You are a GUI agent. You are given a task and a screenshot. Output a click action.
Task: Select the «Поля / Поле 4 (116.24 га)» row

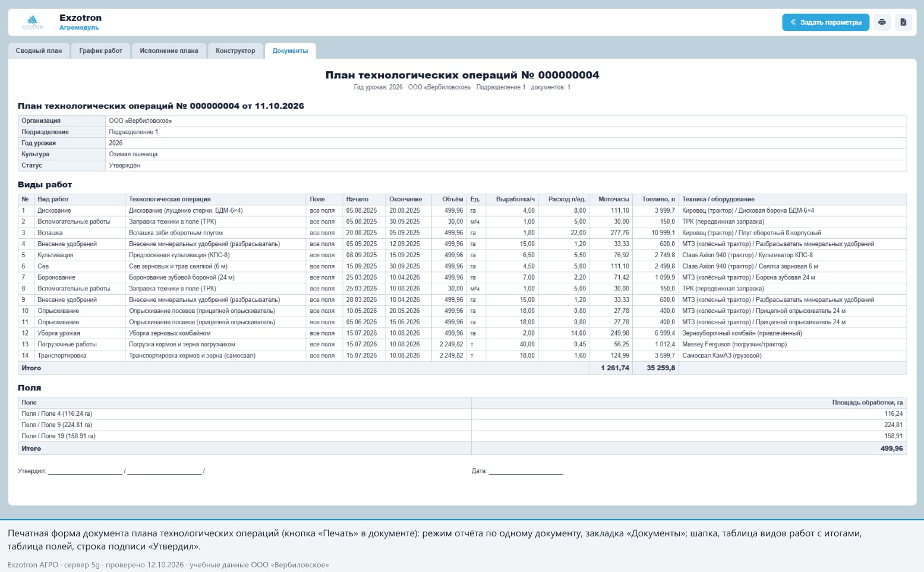click(x=462, y=414)
